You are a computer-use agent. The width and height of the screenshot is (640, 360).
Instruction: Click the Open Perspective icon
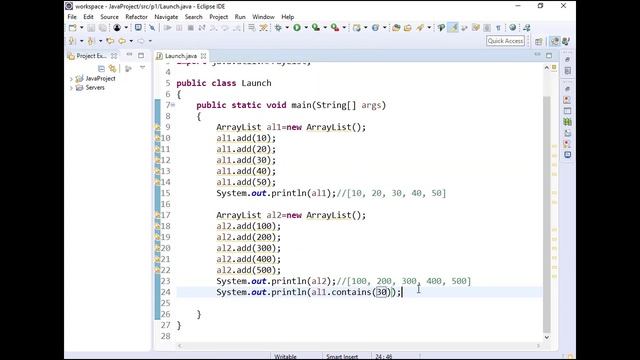point(539,41)
